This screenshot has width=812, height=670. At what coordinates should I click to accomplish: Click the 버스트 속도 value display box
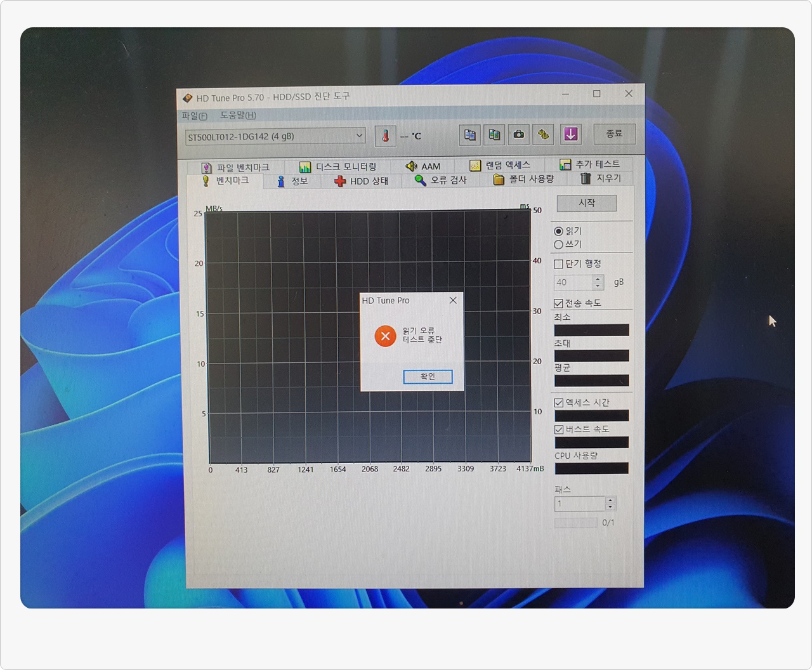592,442
